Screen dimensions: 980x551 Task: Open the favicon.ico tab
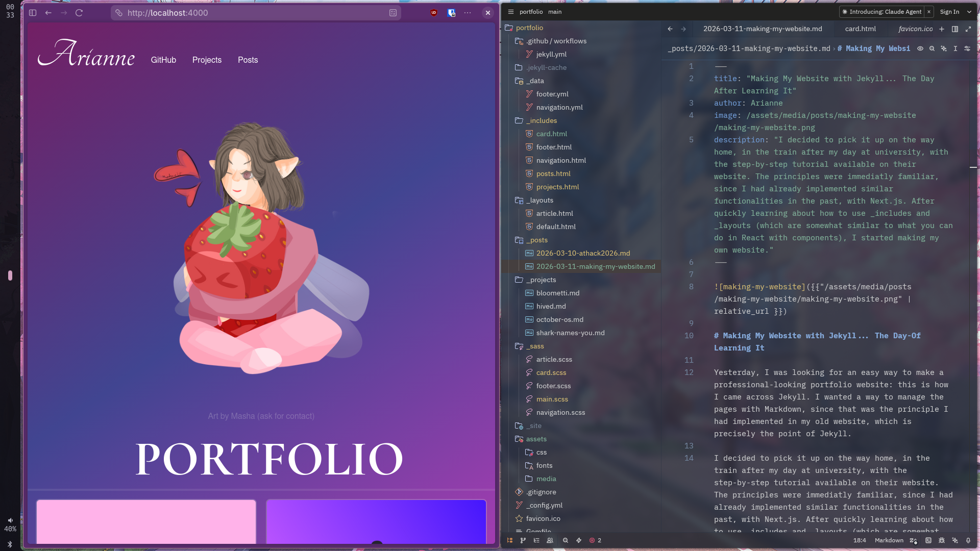915,29
